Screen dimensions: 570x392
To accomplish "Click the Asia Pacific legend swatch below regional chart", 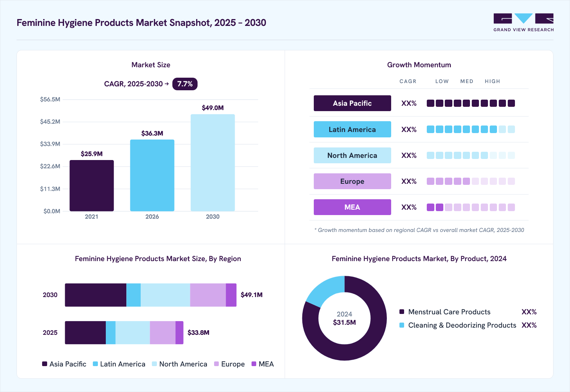I will [45, 364].
